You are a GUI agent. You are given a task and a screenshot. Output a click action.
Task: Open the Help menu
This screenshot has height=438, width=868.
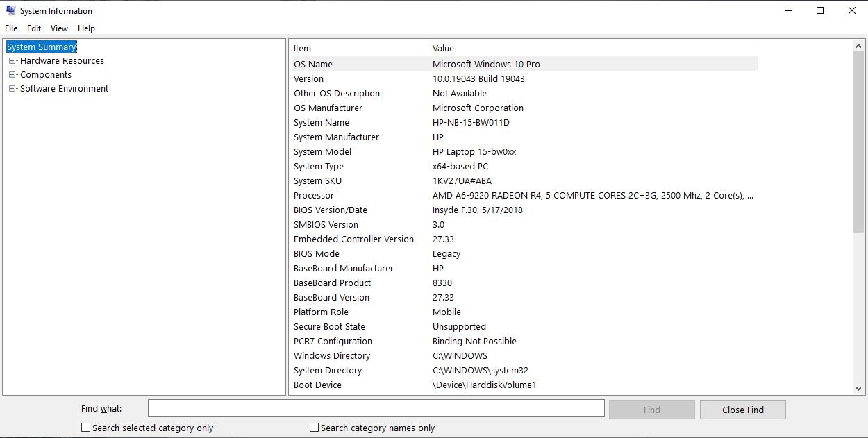click(86, 28)
